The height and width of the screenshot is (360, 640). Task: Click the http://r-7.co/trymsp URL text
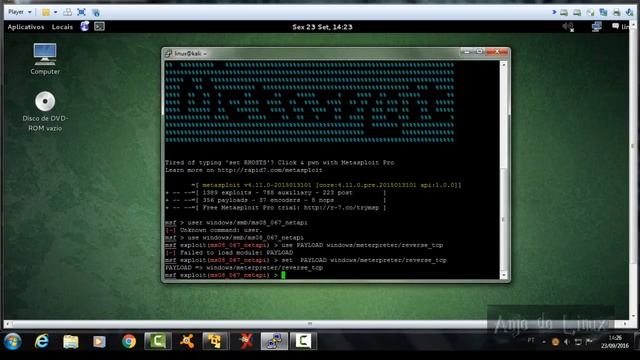[341, 208]
